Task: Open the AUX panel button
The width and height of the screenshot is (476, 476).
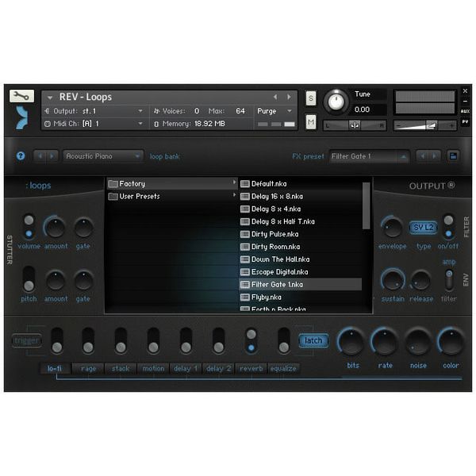Action: 465,111
